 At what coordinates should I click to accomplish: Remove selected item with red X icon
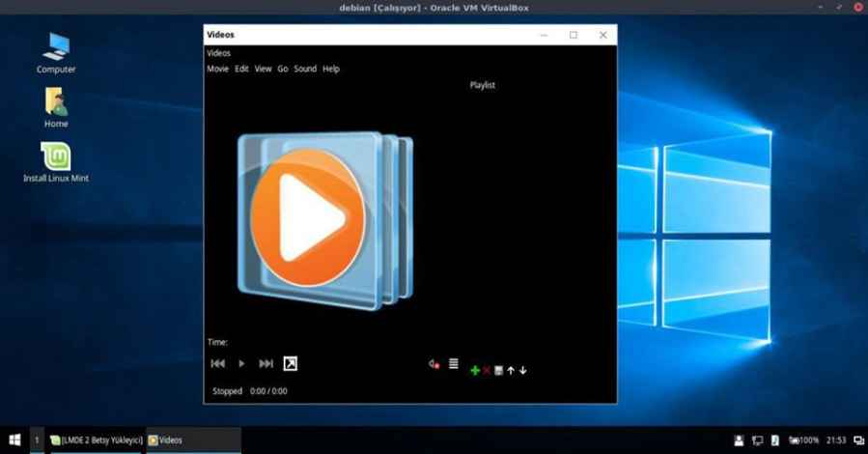(487, 370)
